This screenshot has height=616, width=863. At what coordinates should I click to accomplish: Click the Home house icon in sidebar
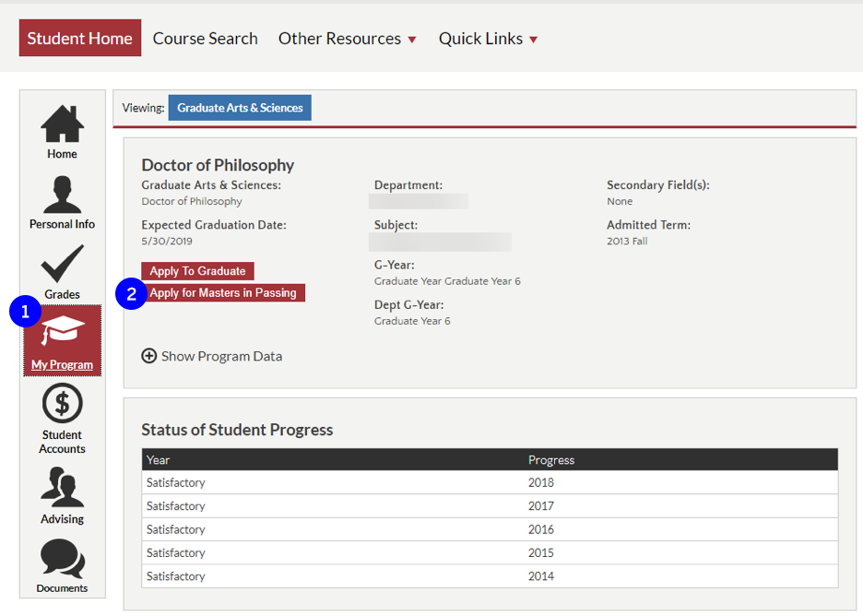click(x=62, y=125)
